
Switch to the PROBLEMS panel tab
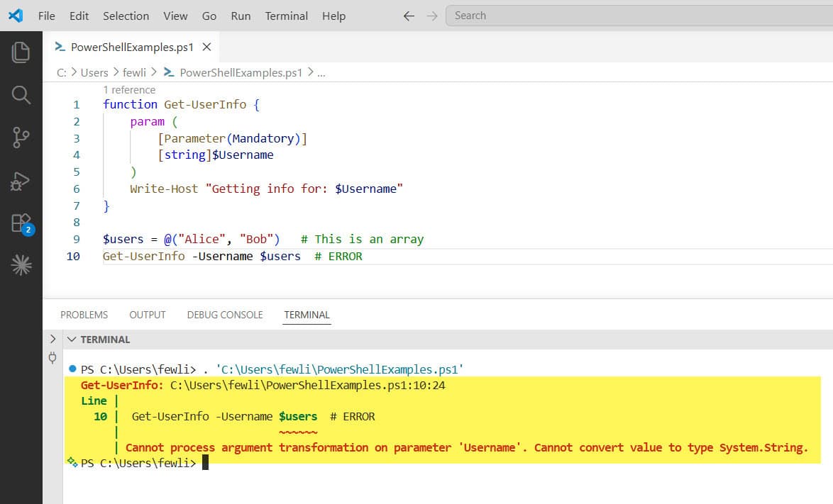pos(84,315)
